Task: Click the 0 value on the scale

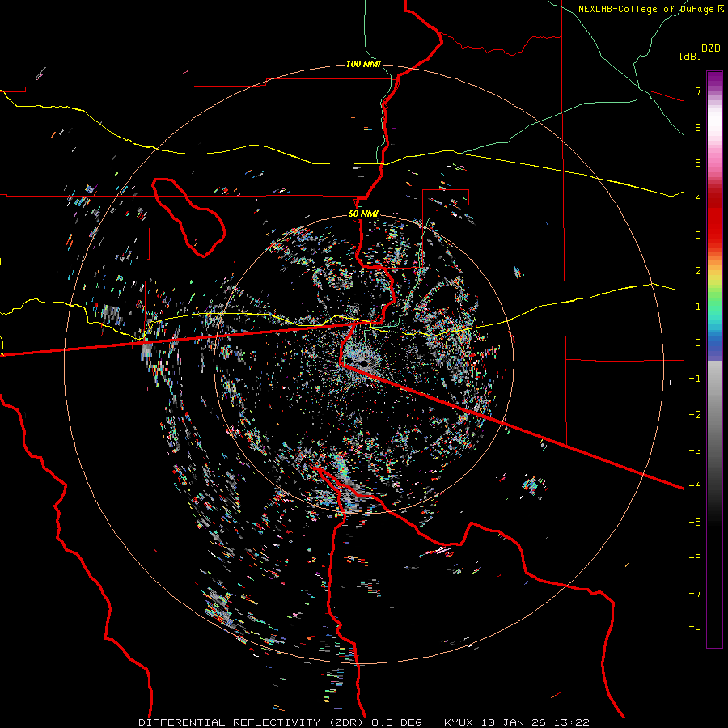Action: [698, 343]
